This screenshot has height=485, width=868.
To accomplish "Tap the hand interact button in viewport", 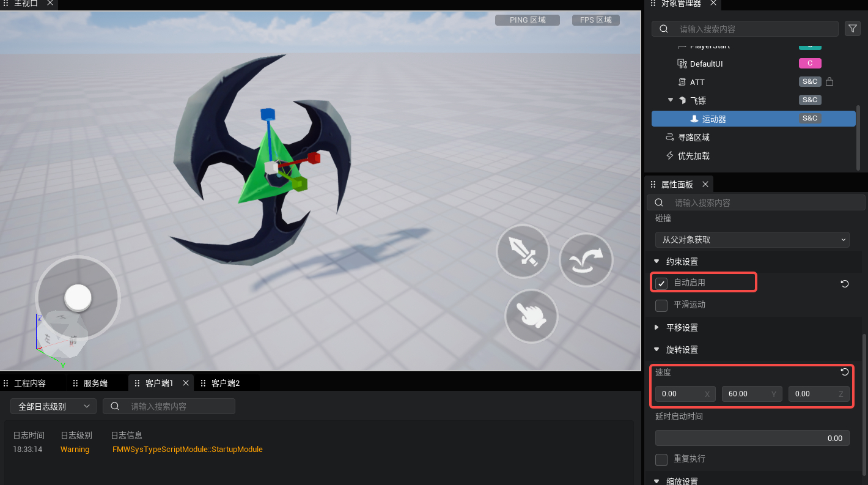I will pyautogui.click(x=531, y=316).
